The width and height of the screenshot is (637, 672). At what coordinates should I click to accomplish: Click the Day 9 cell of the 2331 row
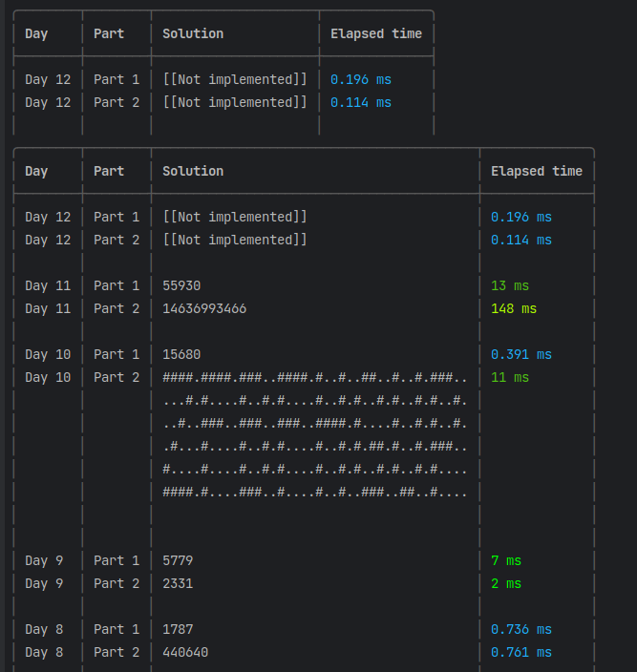[x=44, y=584]
